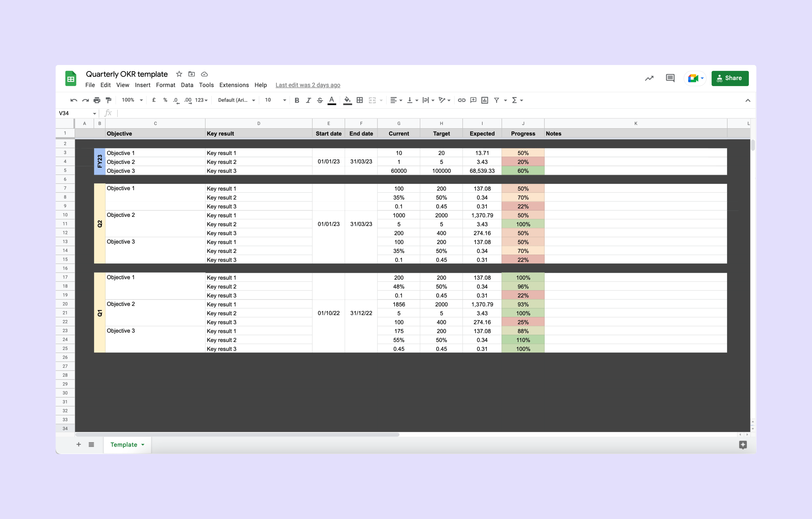This screenshot has height=519, width=812.
Task: Click the Name box showing V34
Action: click(x=78, y=113)
